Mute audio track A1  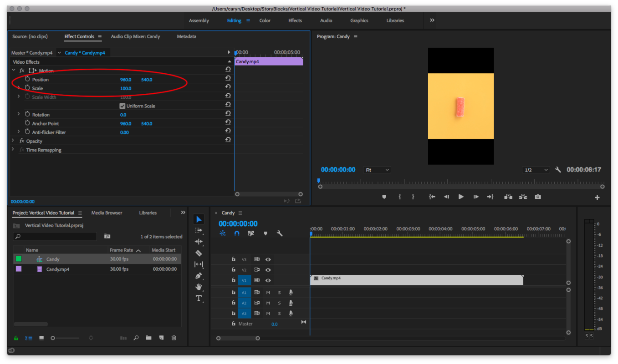268,293
